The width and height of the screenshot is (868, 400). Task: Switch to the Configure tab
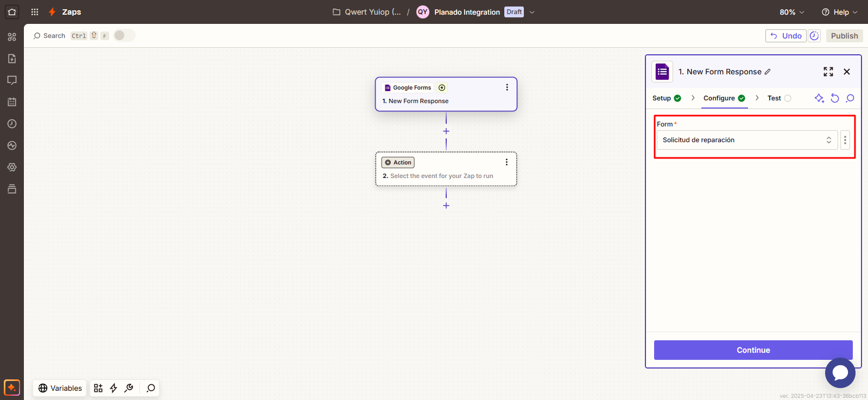tap(724, 98)
